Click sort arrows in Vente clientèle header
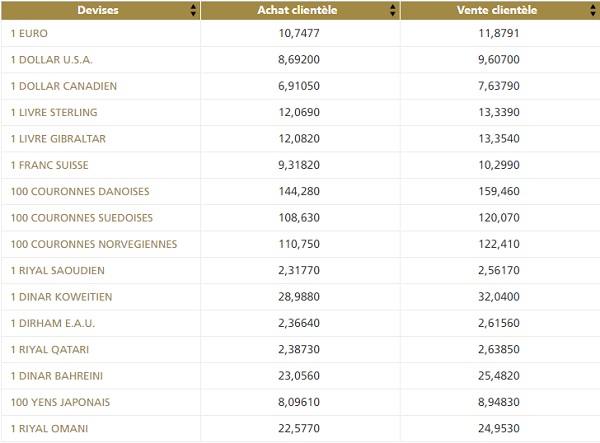Image resolution: width=600 pixels, height=443 pixels. (592, 11)
